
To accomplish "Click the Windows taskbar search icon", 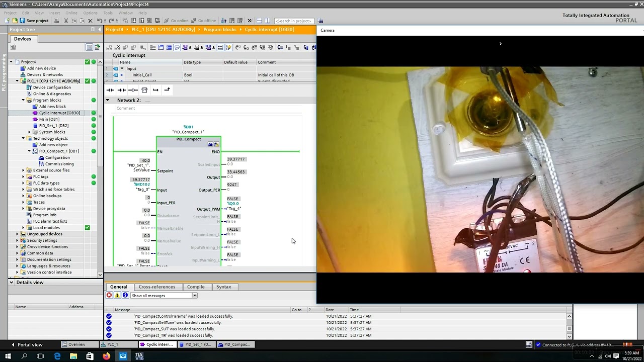I will click(x=24, y=356).
